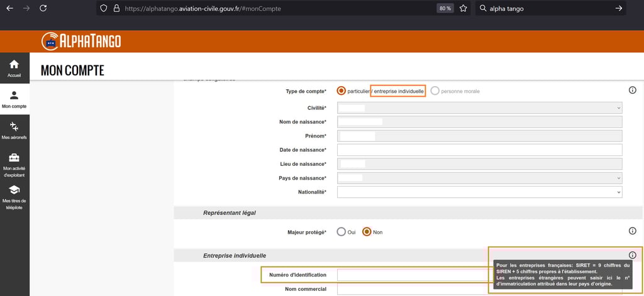Open the Civilité dropdown

[480, 107]
